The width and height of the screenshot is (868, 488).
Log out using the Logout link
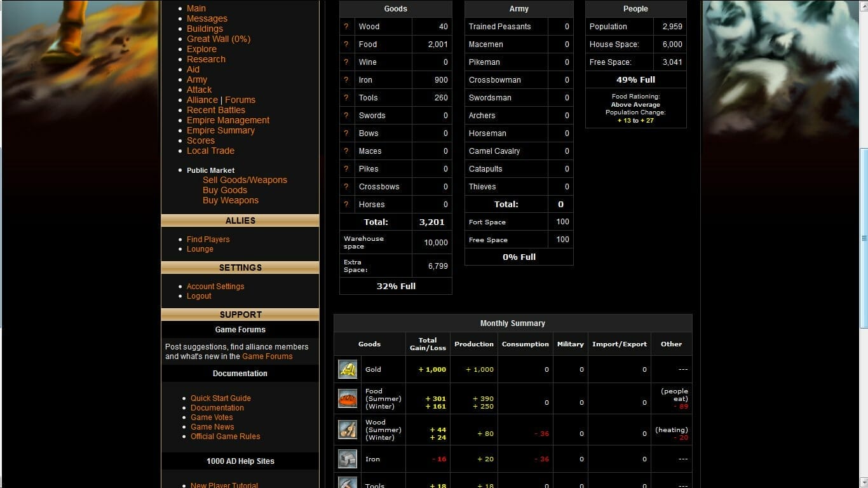pos(199,296)
